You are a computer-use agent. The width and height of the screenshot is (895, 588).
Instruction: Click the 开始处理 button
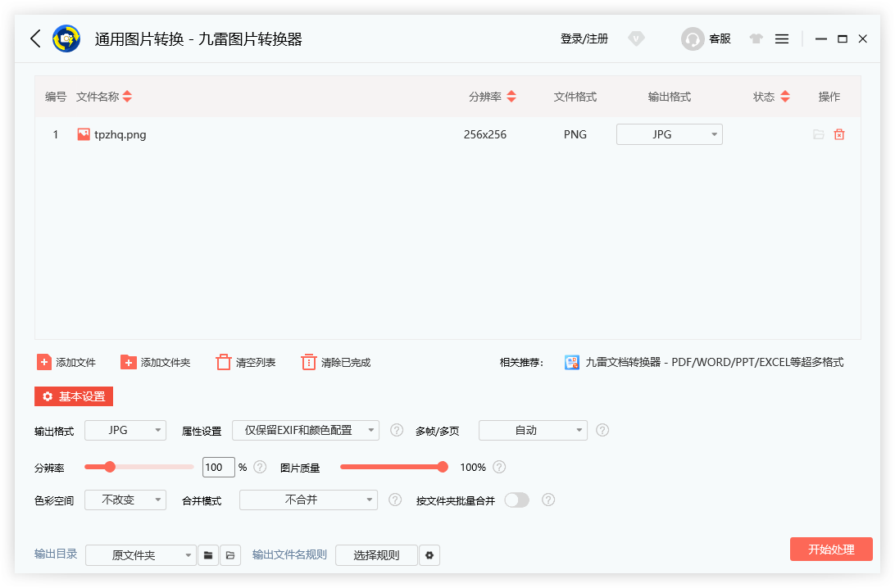(x=831, y=550)
